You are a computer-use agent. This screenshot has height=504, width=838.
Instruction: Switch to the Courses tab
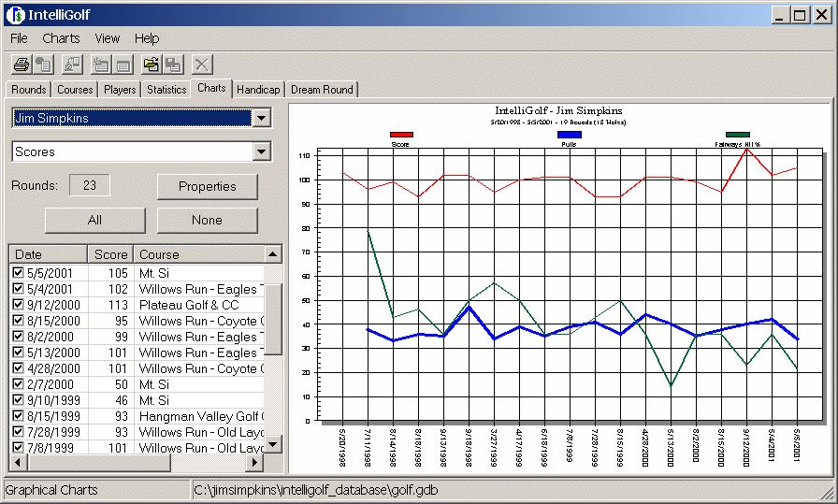click(75, 89)
